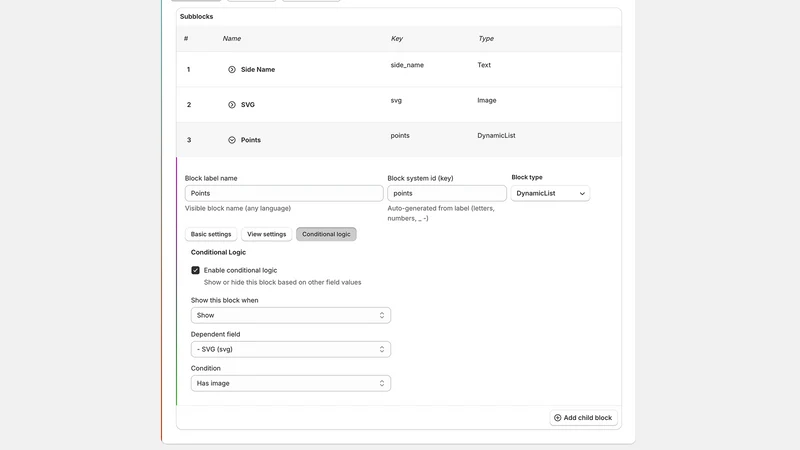Click the Side Name row label
The width and height of the screenshot is (800, 450).
tap(258, 69)
